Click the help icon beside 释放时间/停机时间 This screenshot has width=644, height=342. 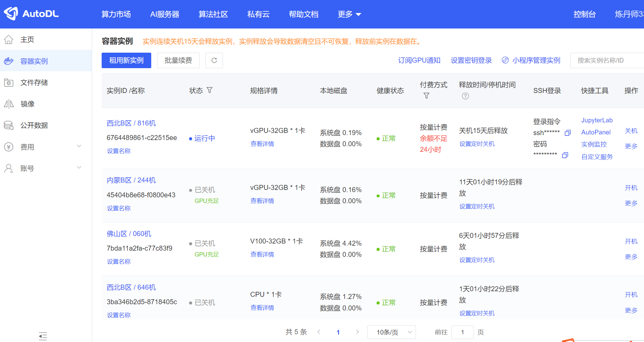click(x=465, y=96)
